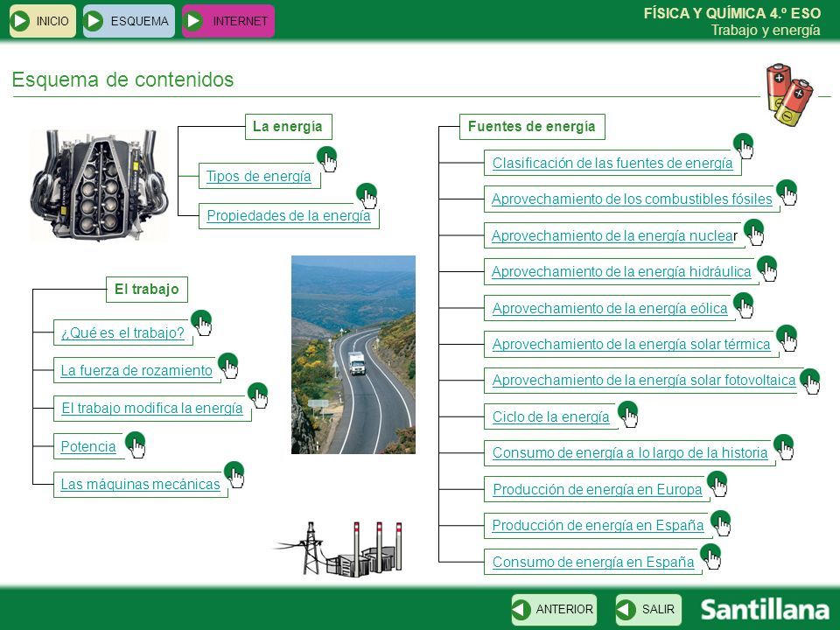Exit using the SALIR button

(x=648, y=610)
